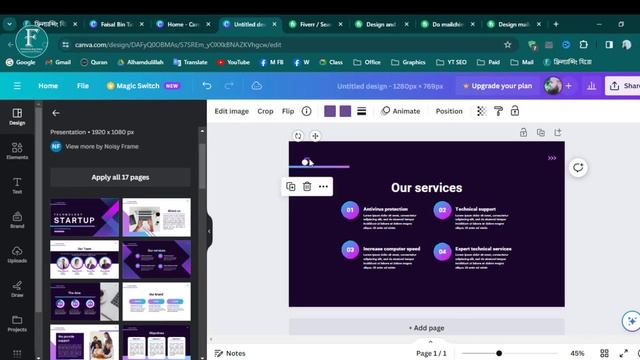Open the Canva assistant sparkle button
The width and height of the screenshot is (640, 360).
pos(631,321)
